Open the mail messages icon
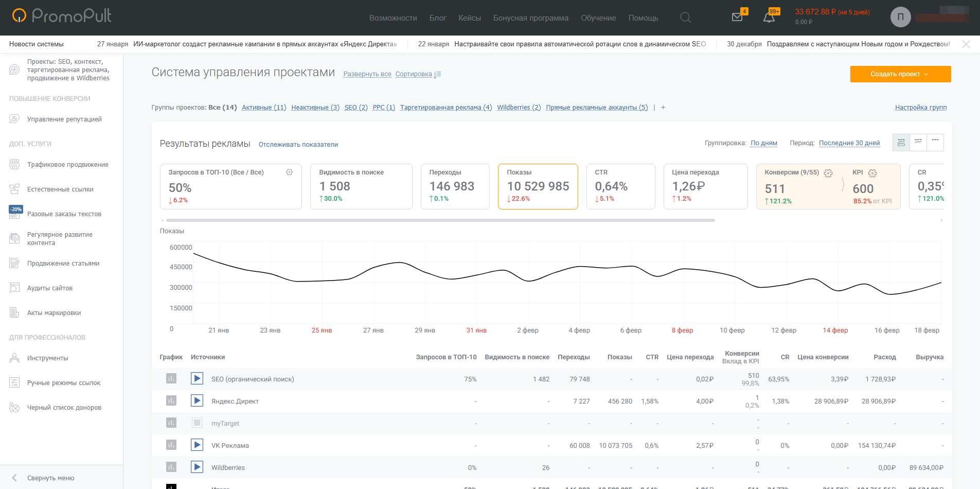980x489 pixels. coord(737,17)
